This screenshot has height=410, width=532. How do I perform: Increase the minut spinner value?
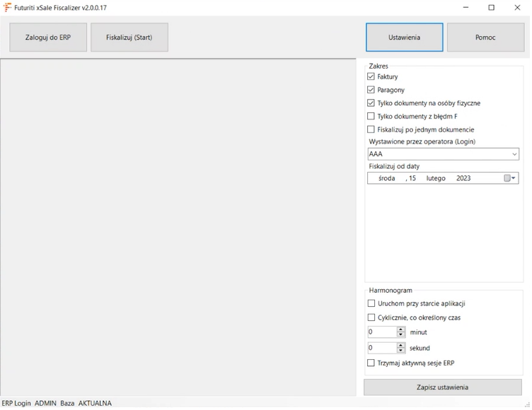[x=401, y=329]
